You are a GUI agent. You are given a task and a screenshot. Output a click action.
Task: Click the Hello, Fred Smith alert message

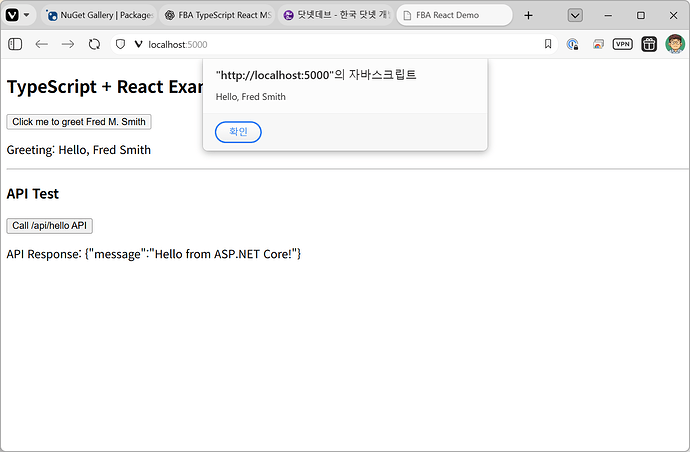(x=250, y=97)
